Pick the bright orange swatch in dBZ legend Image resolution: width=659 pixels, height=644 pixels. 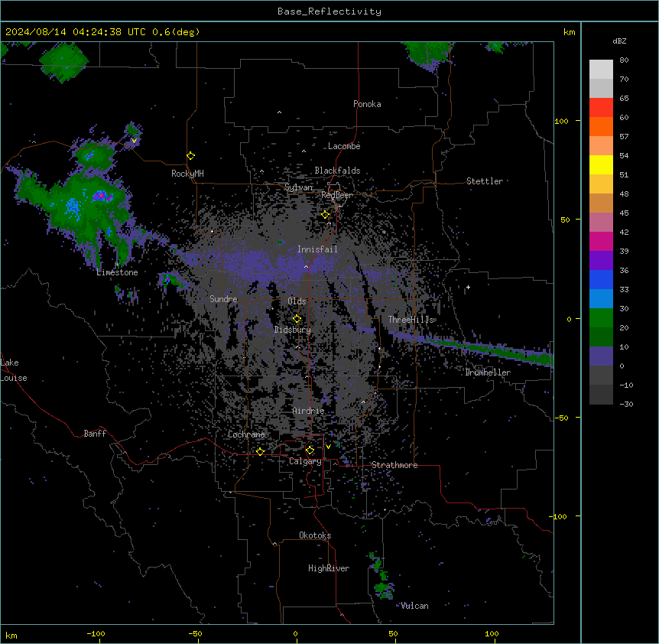[601, 126]
